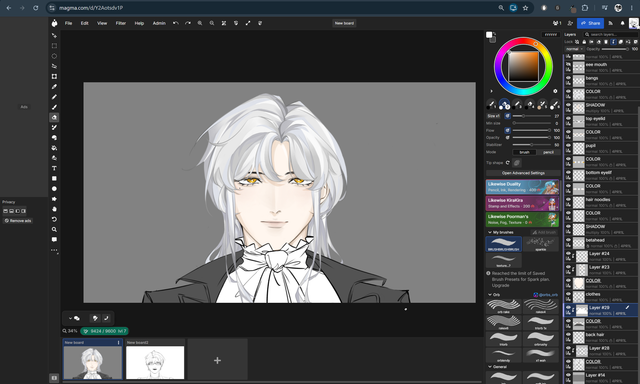Select the brush tool in left toolbar
The image size is (640, 384).
pos(54,107)
